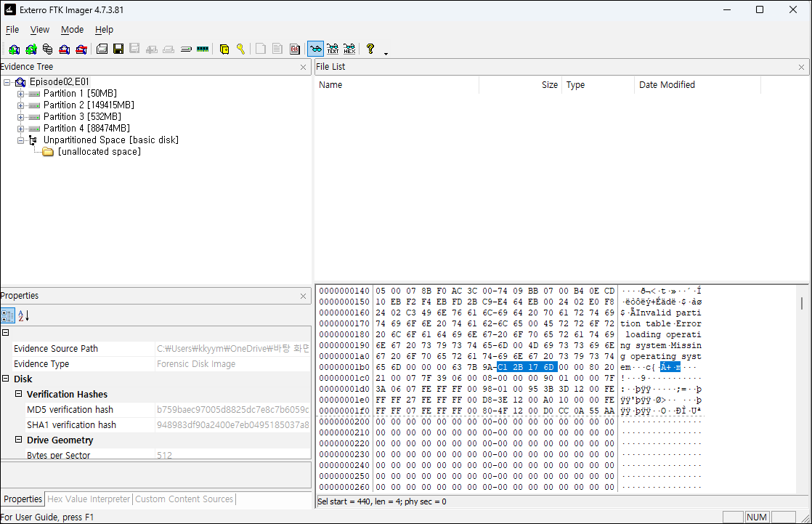The height and width of the screenshot is (524, 812).
Task: Select the Episode02.E01 image icon in tree
Action: [x=20, y=82]
